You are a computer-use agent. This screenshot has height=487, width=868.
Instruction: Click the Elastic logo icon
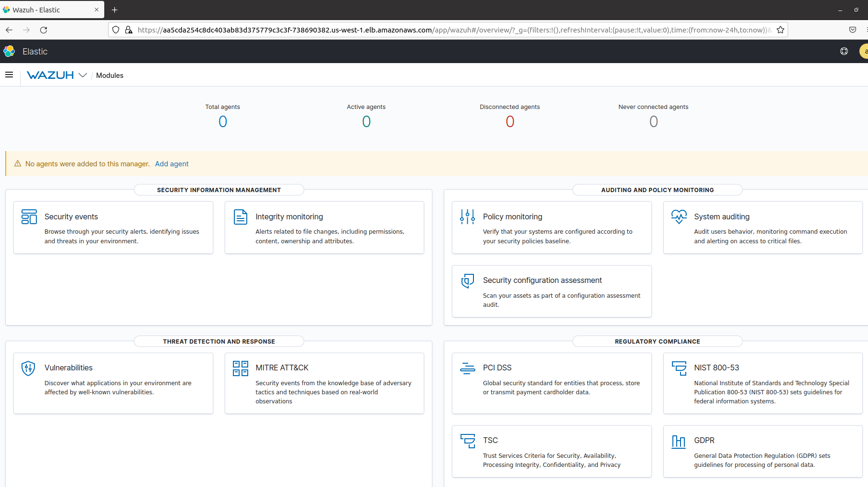9,51
